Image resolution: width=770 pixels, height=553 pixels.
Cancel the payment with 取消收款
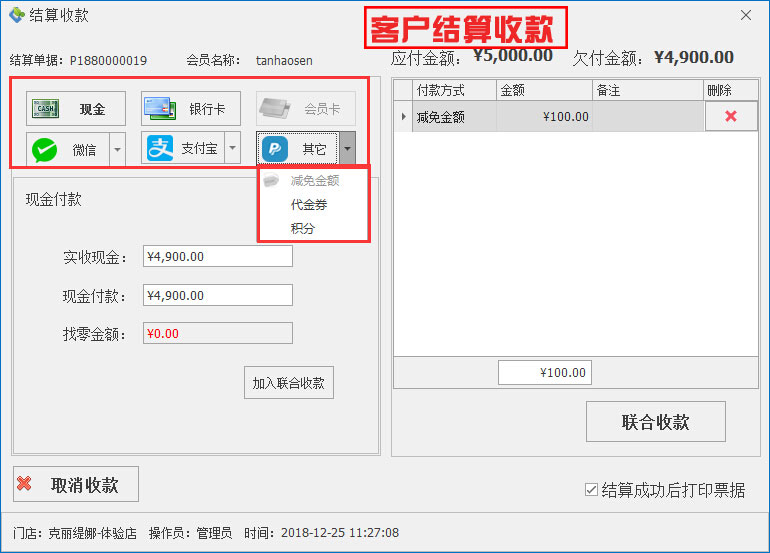pyautogui.click(x=76, y=485)
